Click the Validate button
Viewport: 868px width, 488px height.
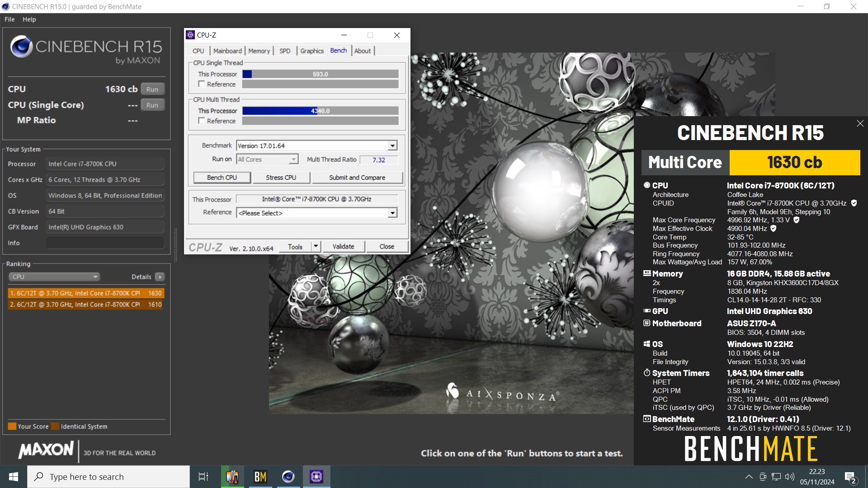(x=344, y=246)
